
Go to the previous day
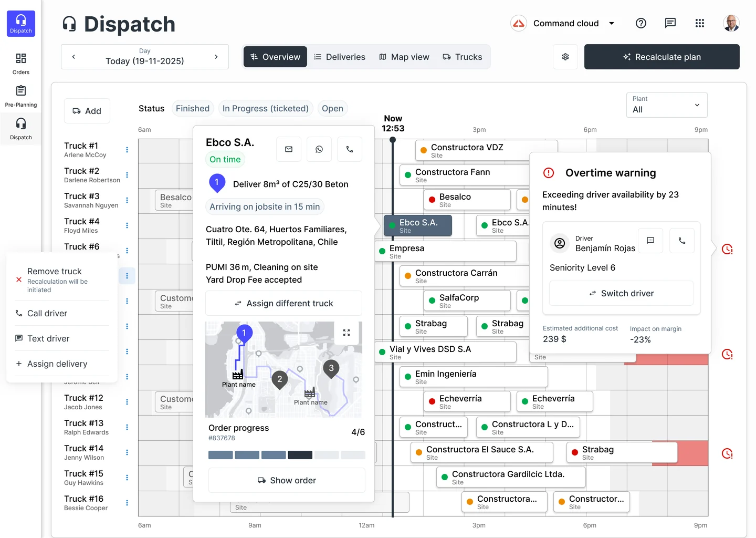(73, 57)
